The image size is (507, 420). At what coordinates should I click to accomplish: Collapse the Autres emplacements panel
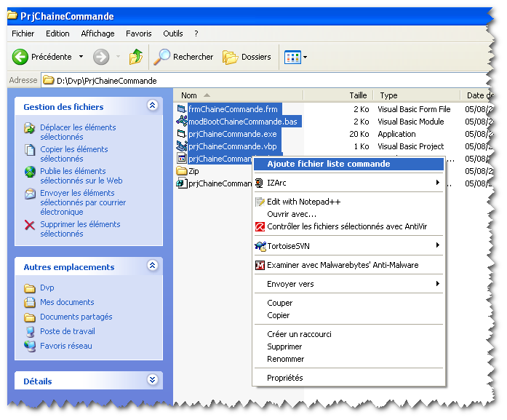(152, 266)
